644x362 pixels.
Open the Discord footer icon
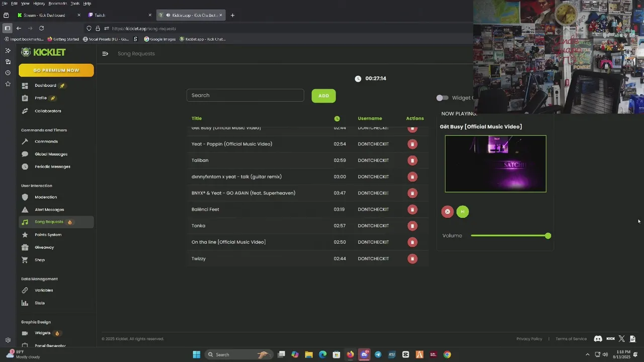(x=598, y=339)
